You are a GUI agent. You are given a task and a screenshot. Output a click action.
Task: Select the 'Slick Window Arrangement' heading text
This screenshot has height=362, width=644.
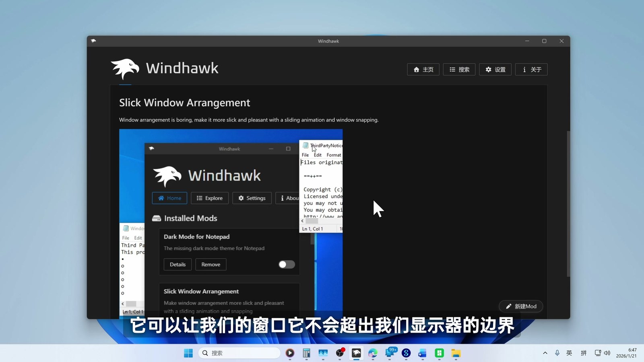click(x=184, y=103)
